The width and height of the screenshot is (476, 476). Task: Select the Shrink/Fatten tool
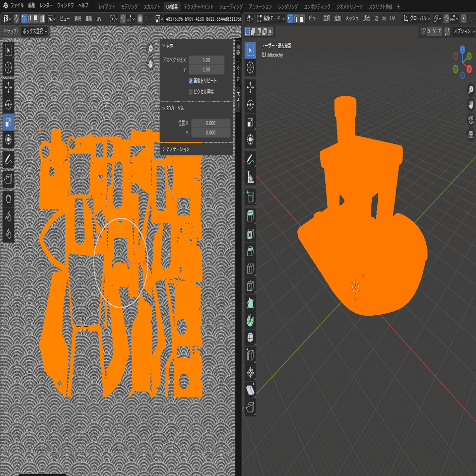pos(251,372)
